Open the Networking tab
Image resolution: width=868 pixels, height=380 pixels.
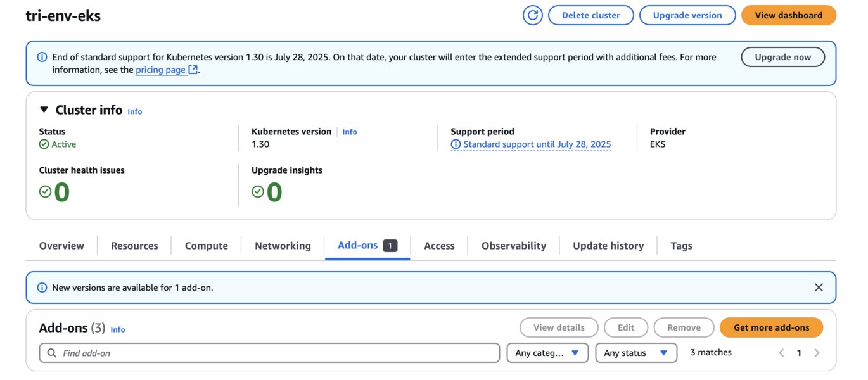tap(283, 246)
